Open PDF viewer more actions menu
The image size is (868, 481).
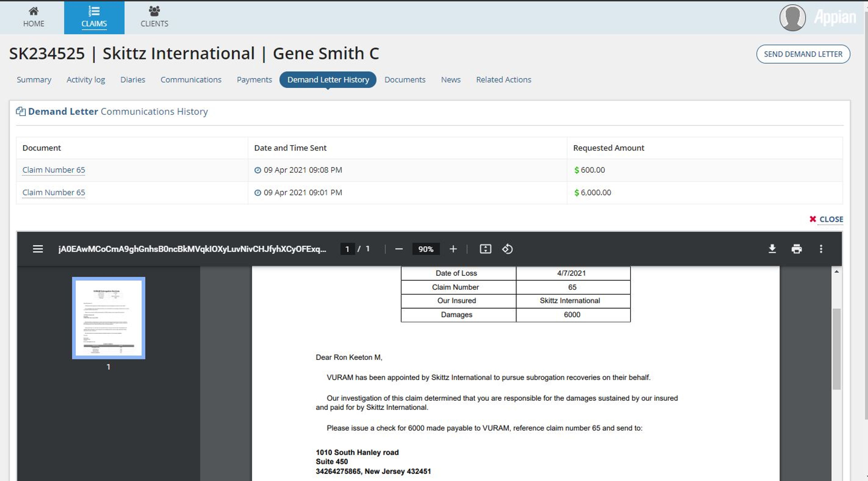coord(821,249)
